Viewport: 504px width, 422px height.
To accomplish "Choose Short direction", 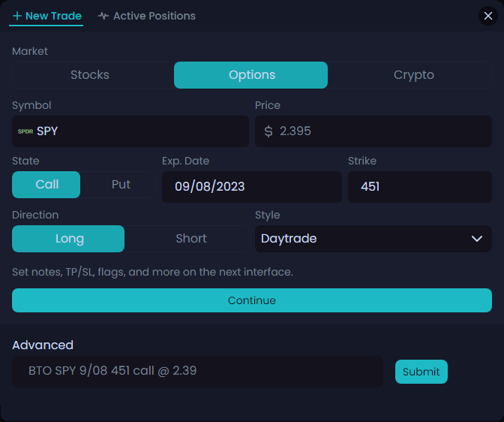I will click(x=190, y=239).
